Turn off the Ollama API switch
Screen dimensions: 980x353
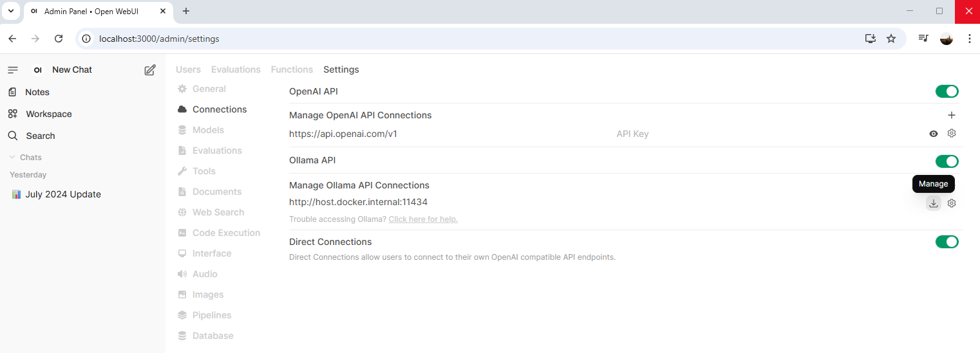point(947,161)
